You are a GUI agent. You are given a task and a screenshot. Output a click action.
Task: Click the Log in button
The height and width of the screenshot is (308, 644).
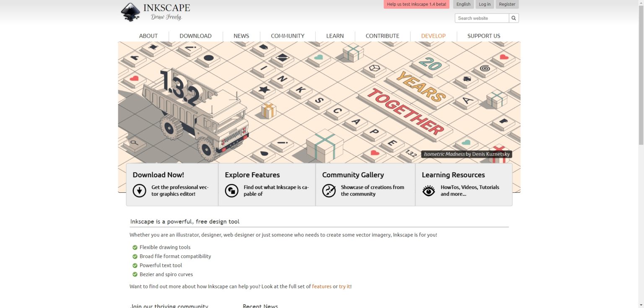pyautogui.click(x=485, y=4)
